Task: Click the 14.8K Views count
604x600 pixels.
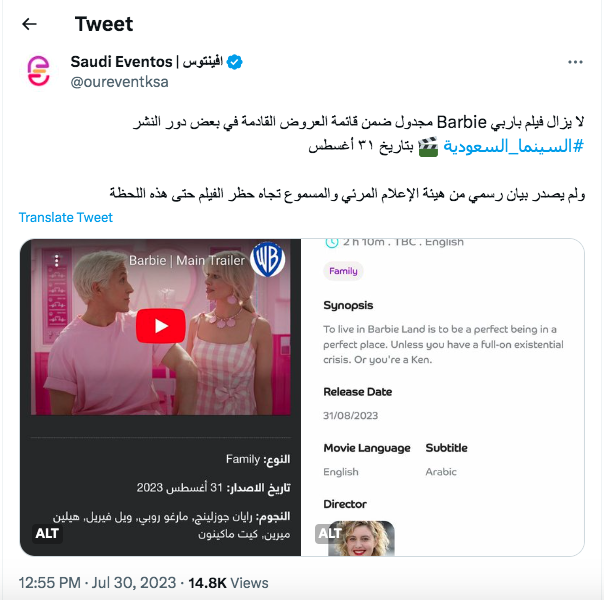Action: tap(228, 583)
